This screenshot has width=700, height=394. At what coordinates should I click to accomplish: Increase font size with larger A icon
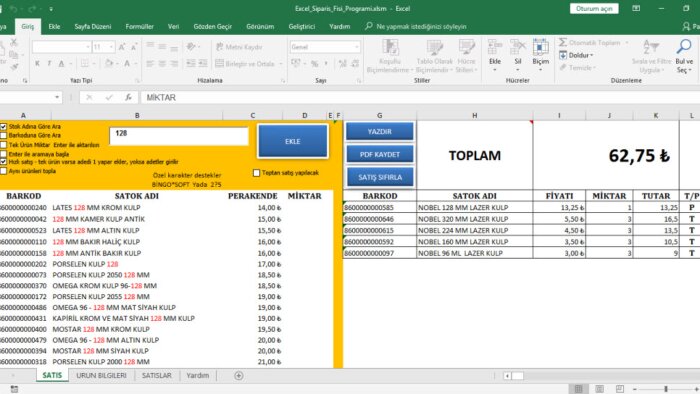(122, 47)
